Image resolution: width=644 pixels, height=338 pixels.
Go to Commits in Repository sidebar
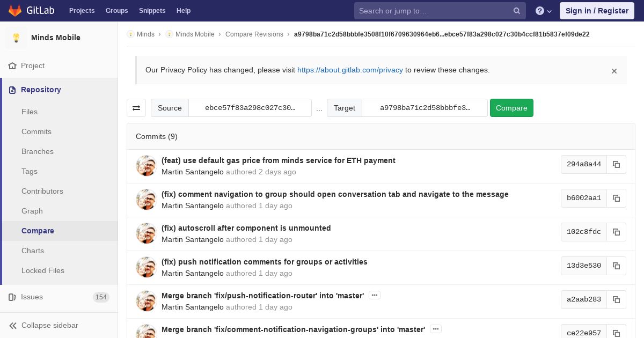pyautogui.click(x=36, y=131)
